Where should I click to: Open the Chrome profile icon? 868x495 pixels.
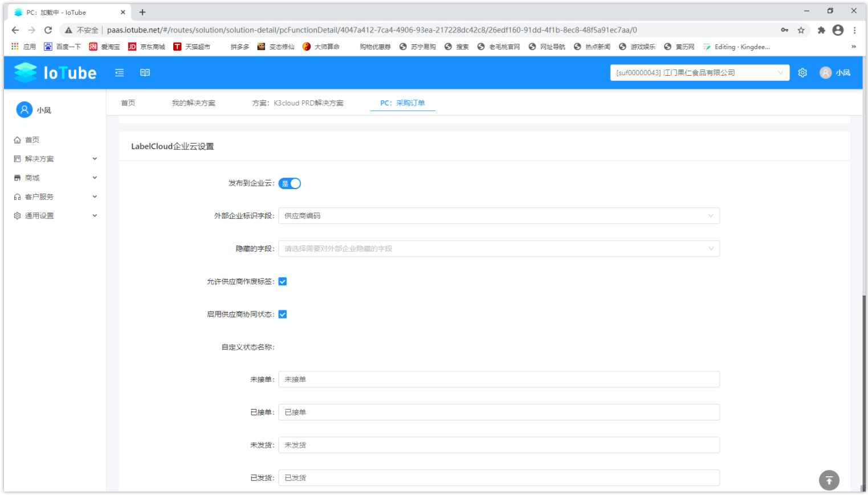(x=838, y=30)
